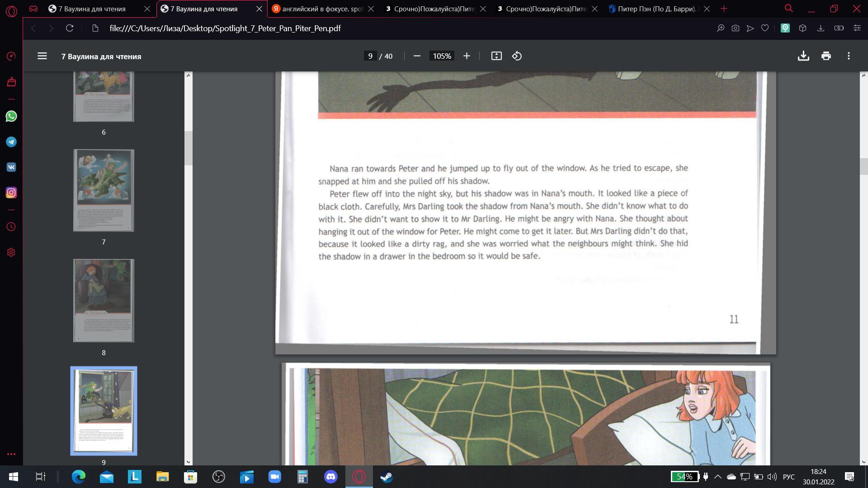Viewport: 868px width, 488px height.
Task: Select page 7 thumbnail
Action: point(104,190)
